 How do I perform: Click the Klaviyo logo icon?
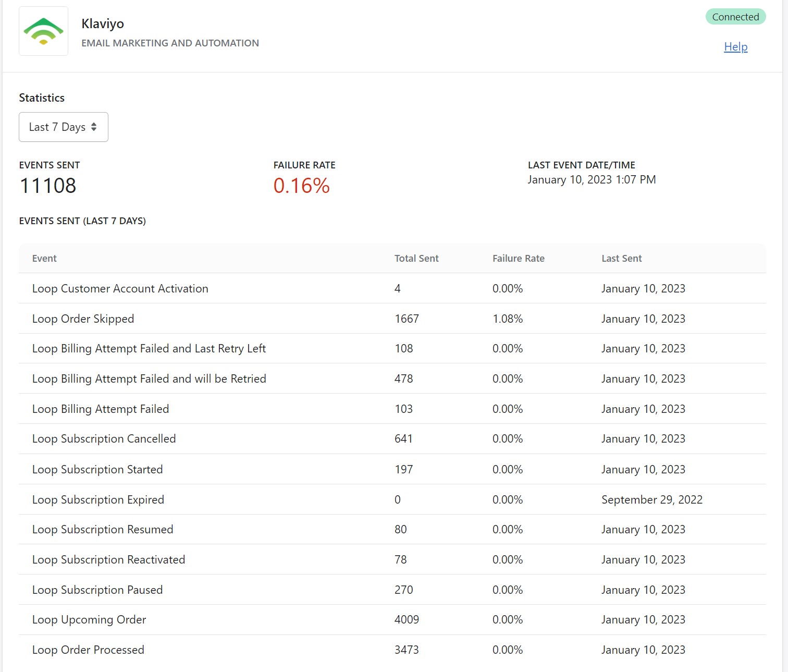[43, 31]
